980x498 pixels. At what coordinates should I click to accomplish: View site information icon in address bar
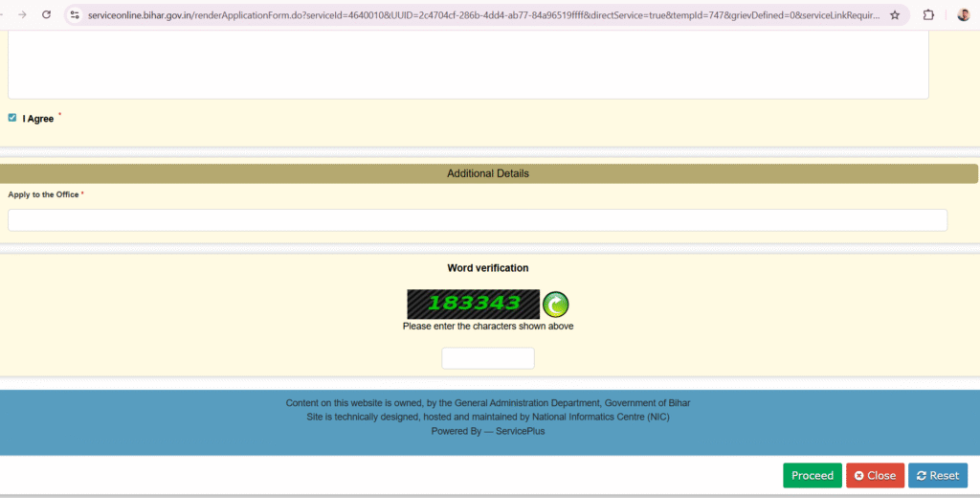coord(75,15)
